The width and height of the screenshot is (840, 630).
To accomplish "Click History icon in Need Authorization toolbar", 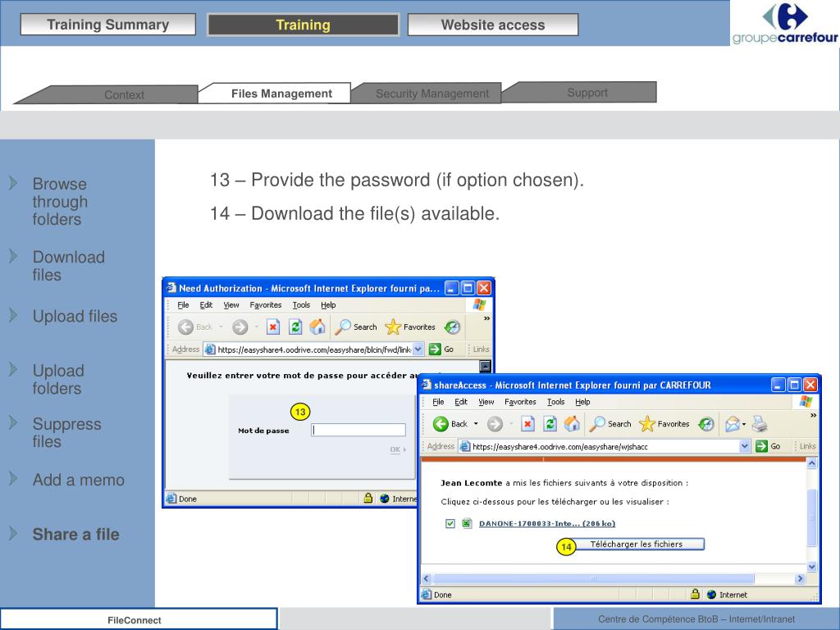I will click(452, 326).
